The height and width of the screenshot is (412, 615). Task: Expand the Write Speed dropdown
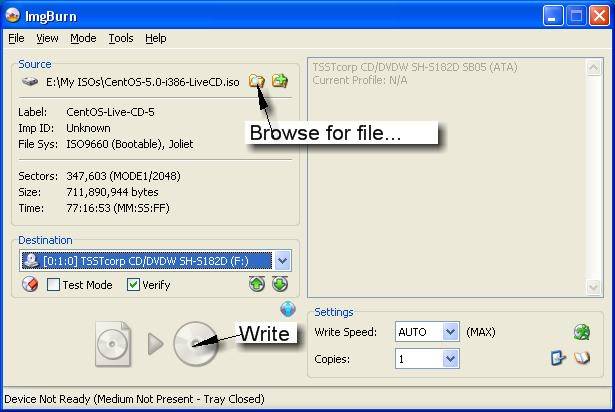[x=450, y=332]
